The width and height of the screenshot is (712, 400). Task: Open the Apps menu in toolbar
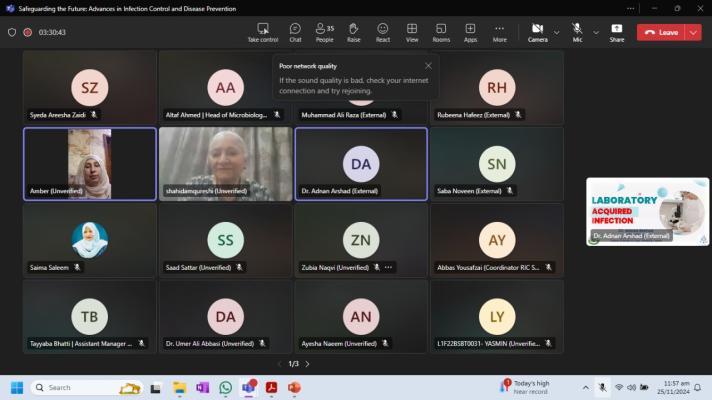pyautogui.click(x=470, y=32)
